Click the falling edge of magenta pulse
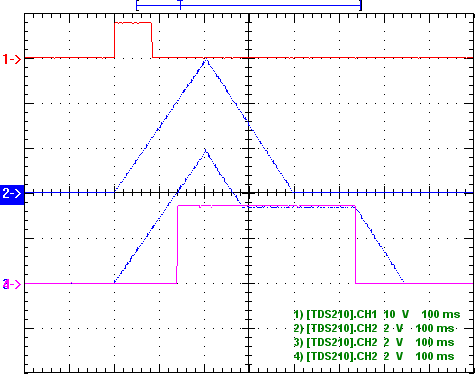The image size is (475, 374). coord(355,244)
